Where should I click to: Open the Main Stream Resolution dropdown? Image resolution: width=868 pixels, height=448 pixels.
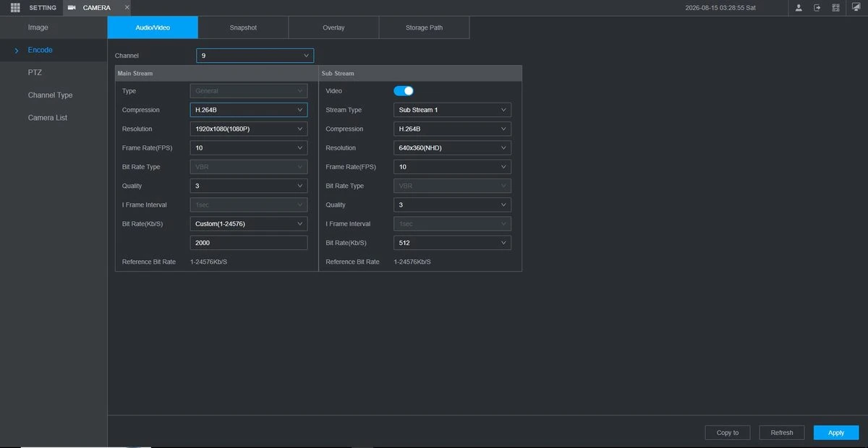point(249,129)
